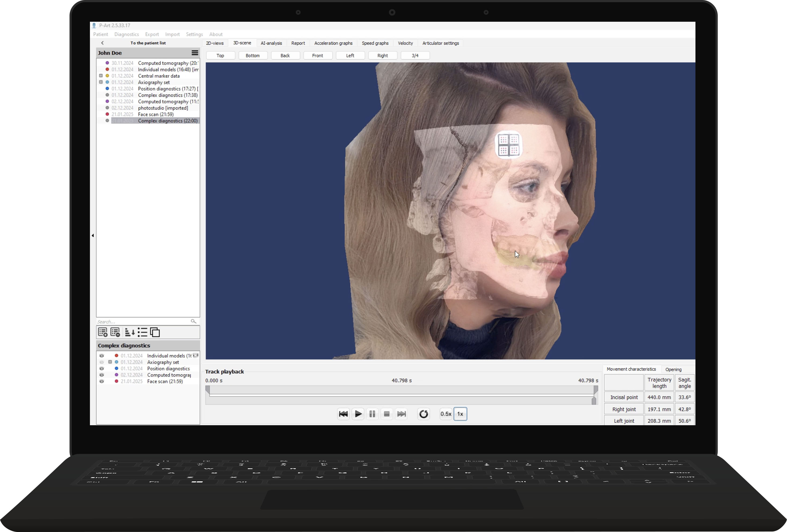Click the loop playback icon
The height and width of the screenshot is (532, 787).
click(x=423, y=413)
